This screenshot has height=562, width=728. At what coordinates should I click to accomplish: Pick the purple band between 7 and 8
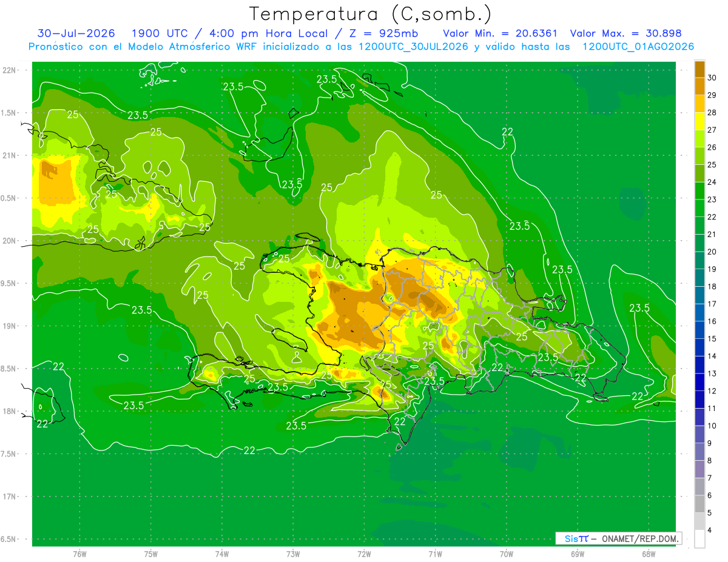click(699, 469)
